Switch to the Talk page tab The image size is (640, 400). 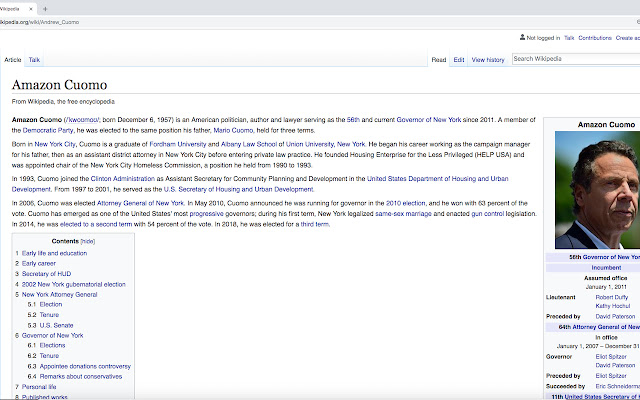34,60
